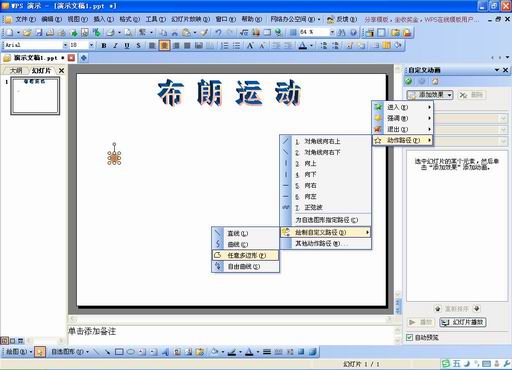Apply Underline from formatting toolbar

tap(127, 45)
